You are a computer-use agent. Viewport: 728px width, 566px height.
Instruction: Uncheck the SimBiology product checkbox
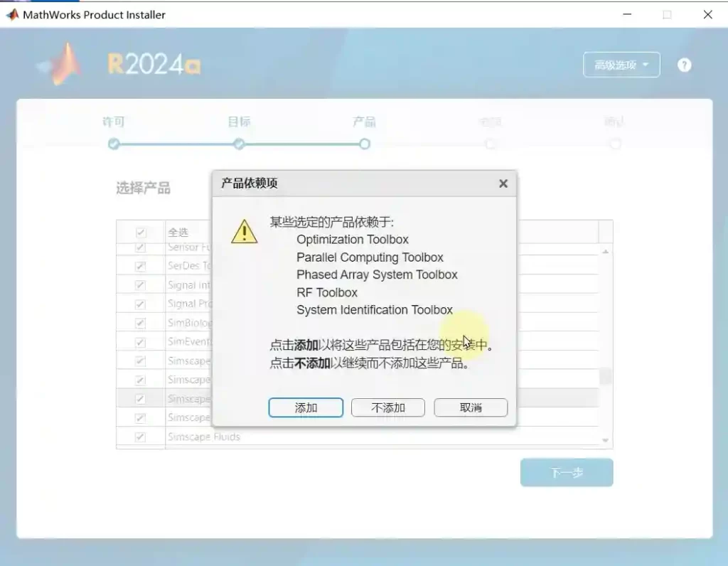click(x=141, y=323)
